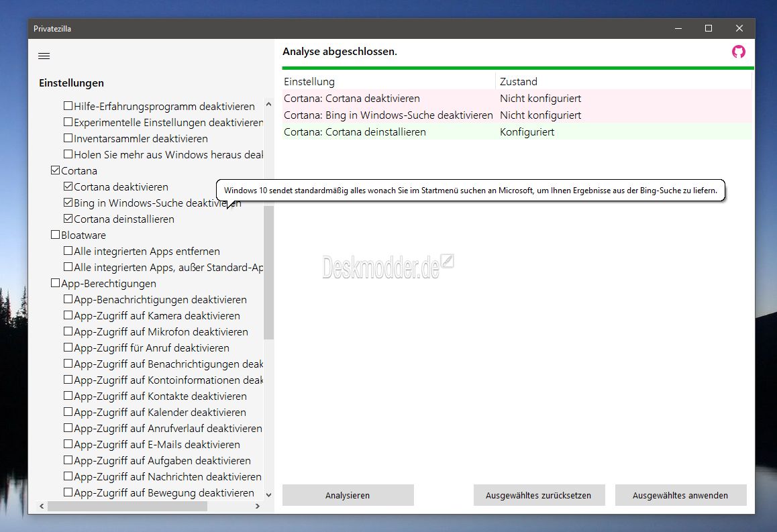Close the Privatezilla window

coord(739,28)
